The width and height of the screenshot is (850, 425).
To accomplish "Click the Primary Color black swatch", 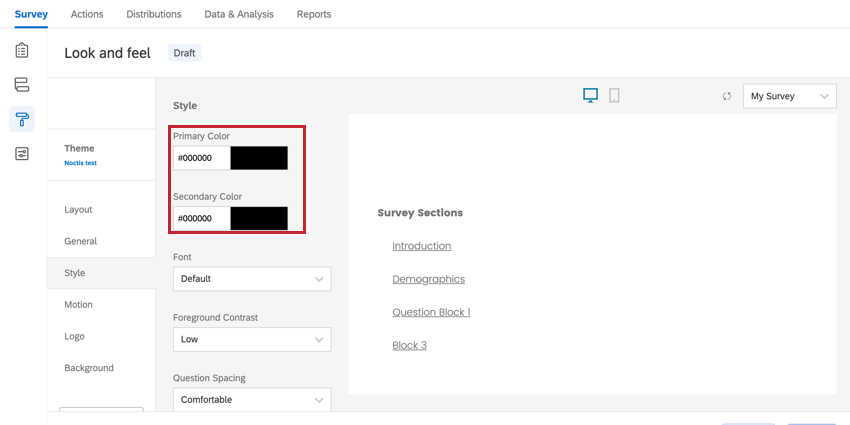I will pos(259,158).
